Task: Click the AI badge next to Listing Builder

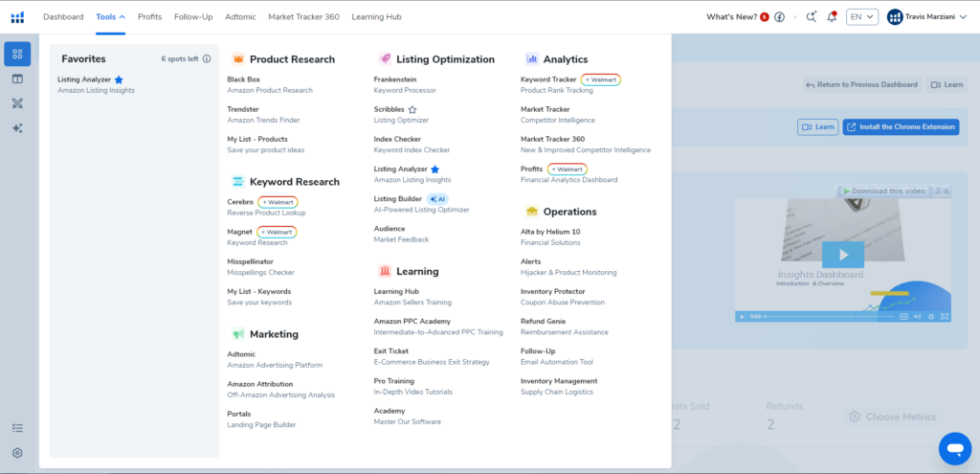Action: pos(437,199)
